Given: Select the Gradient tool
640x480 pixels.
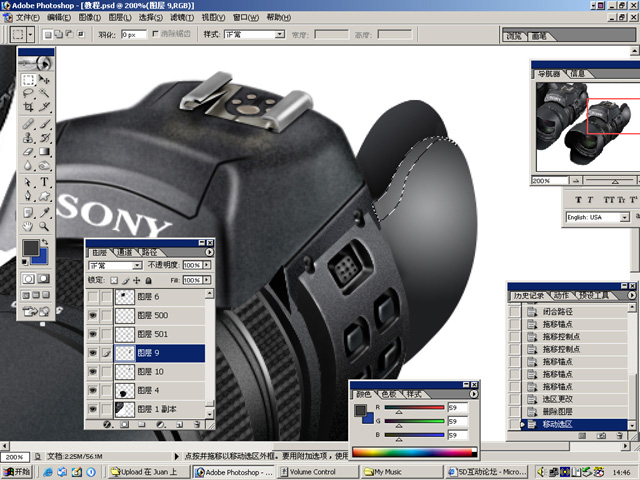Looking at the screenshot, I should click(44, 152).
